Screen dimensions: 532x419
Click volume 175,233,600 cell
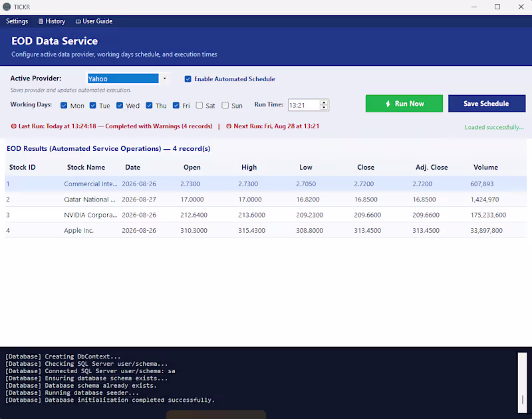coord(488,215)
